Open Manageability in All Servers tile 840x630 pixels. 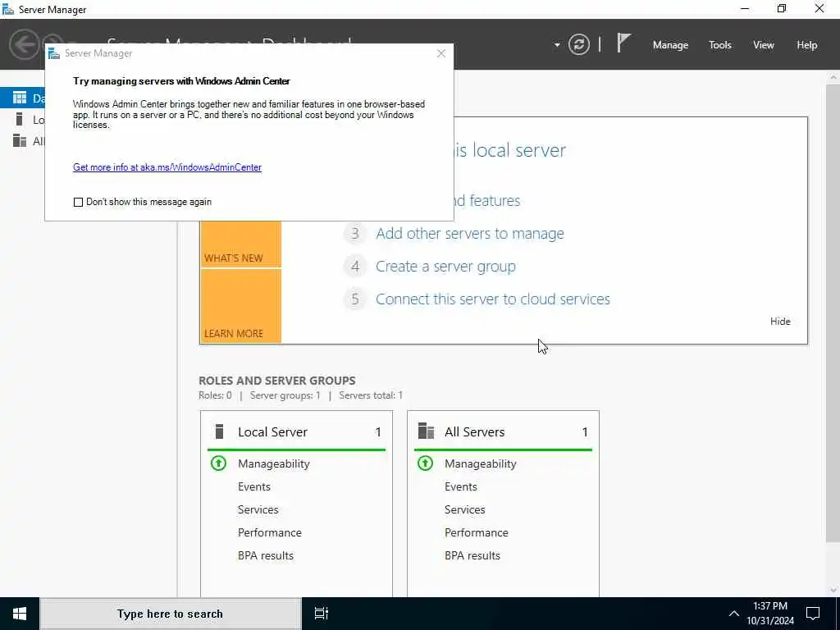481,464
